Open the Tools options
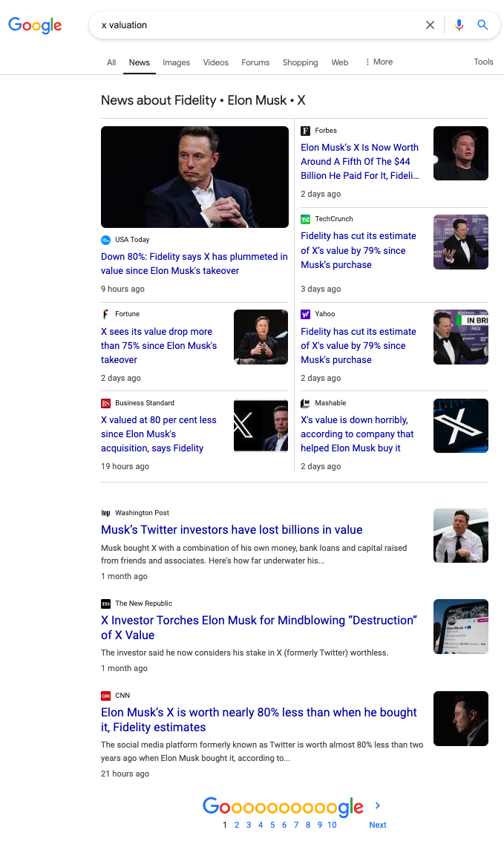The width and height of the screenshot is (504, 853). pos(483,62)
